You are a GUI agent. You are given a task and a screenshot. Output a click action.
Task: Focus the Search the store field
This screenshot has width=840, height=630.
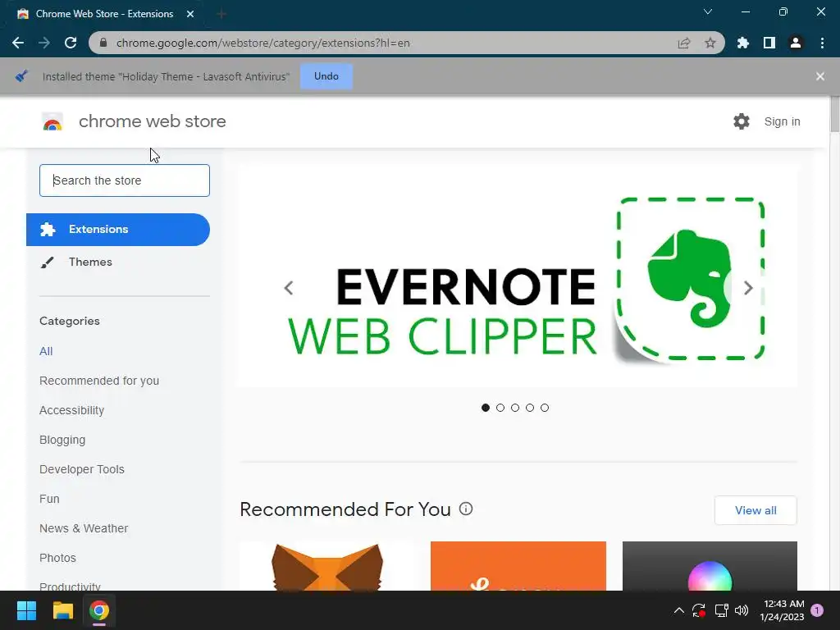125,180
